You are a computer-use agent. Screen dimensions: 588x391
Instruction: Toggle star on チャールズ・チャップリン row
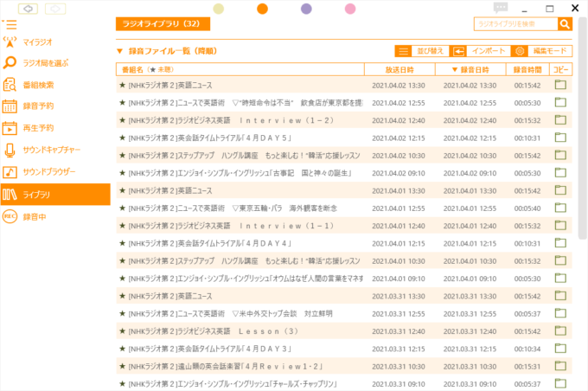tap(122, 383)
